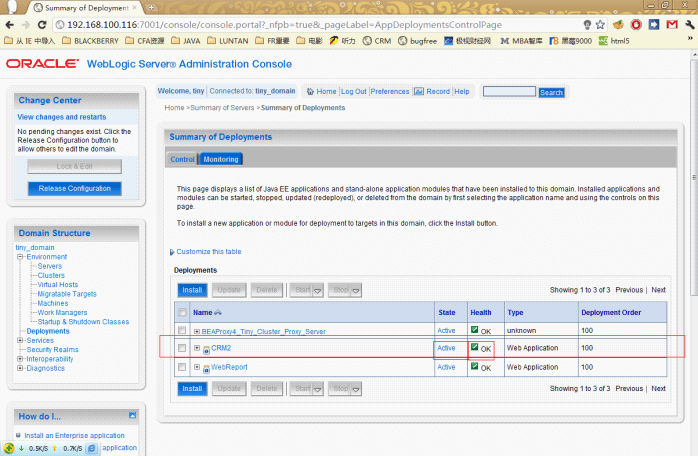
Task: Click the console search input field
Action: click(509, 92)
